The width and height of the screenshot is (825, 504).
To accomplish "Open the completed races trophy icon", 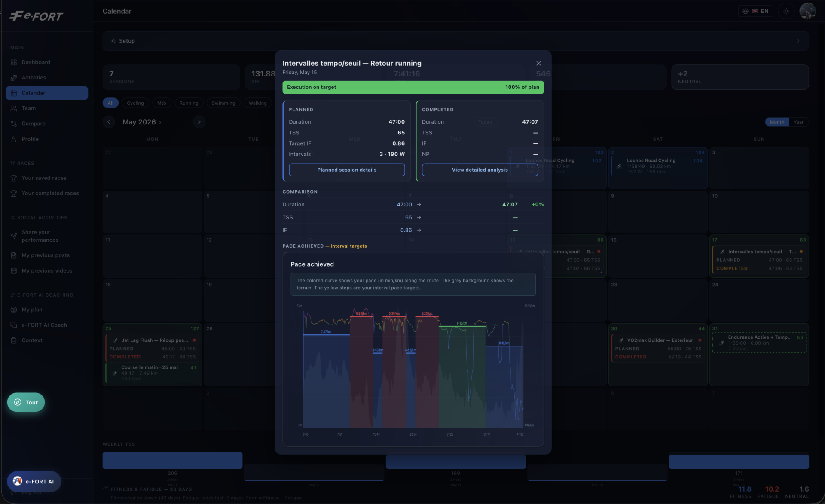I will pos(14,194).
